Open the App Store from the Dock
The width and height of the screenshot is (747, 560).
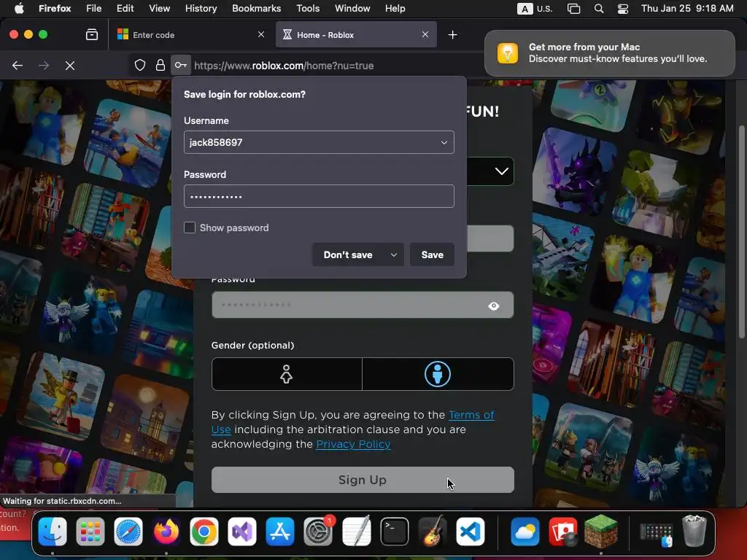[x=280, y=531]
